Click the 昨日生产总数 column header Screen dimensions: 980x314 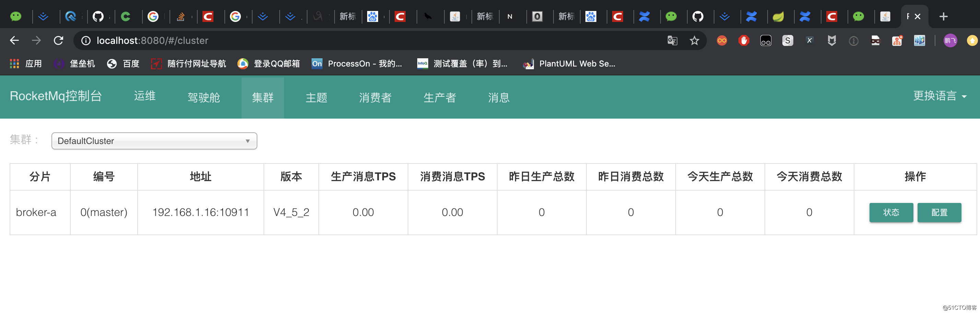pos(542,177)
